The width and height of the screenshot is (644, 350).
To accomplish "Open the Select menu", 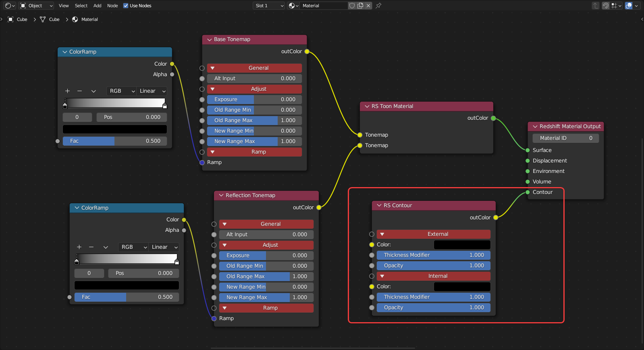I will point(81,6).
